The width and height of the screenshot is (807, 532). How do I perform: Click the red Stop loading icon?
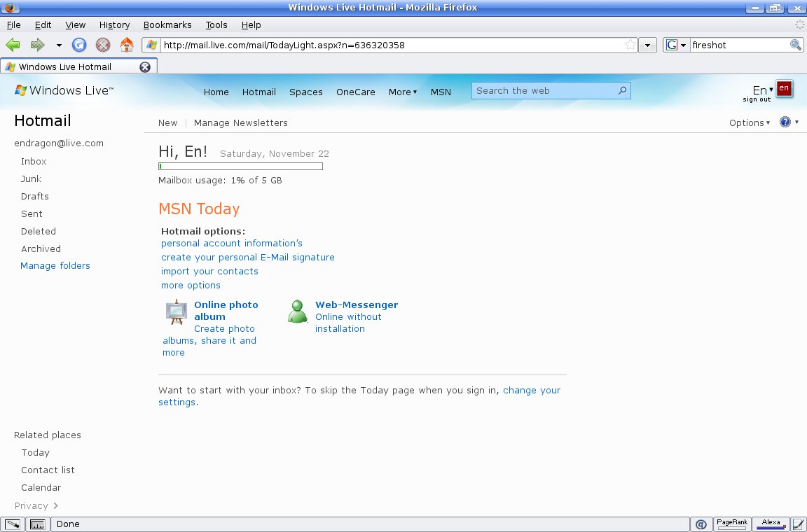click(x=103, y=45)
